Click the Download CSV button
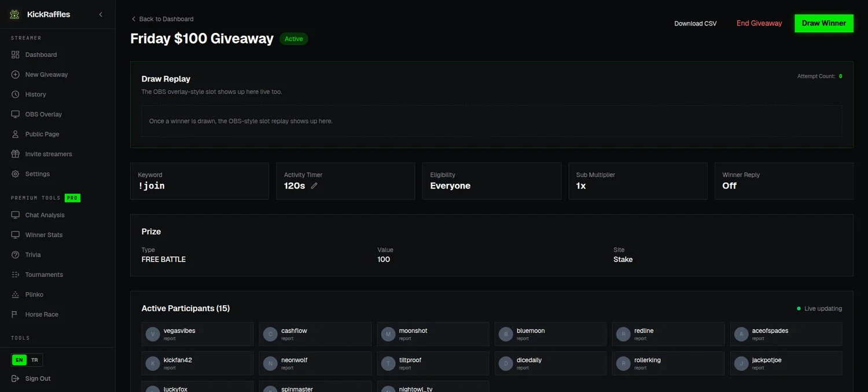This screenshot has width=868, height=392. point(696,24)
